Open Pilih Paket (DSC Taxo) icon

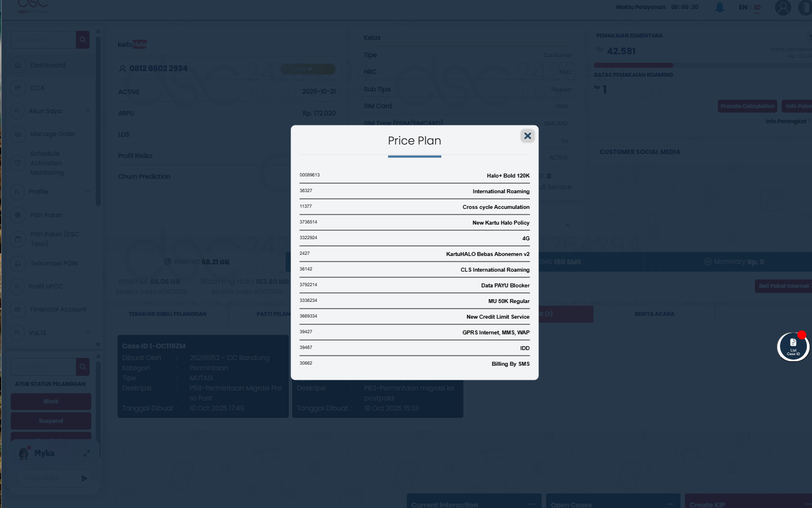(18, 239)
